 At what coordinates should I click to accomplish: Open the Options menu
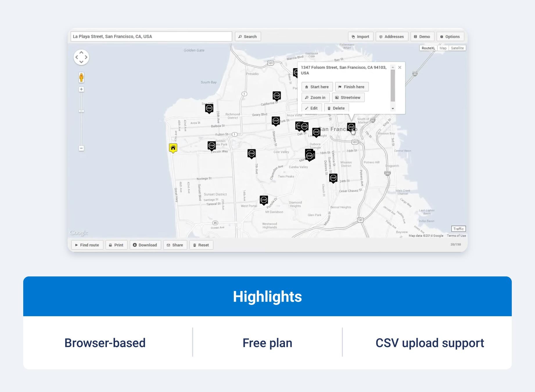450,37
